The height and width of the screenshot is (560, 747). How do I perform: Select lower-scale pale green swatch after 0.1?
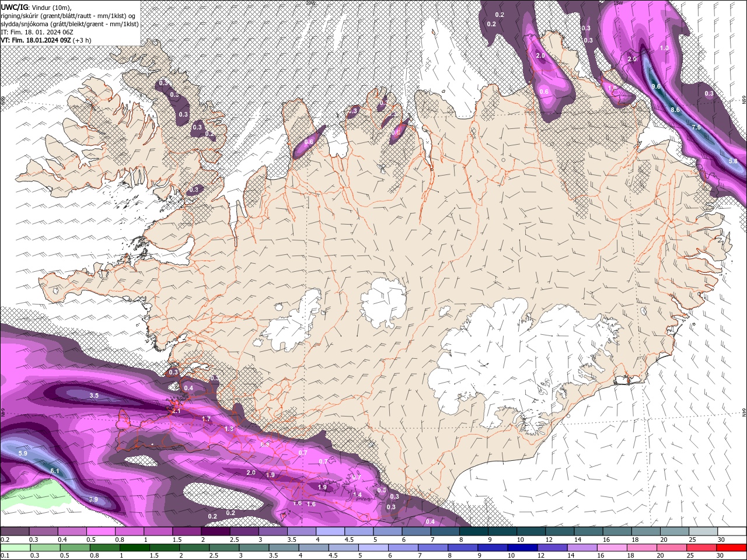15,548
